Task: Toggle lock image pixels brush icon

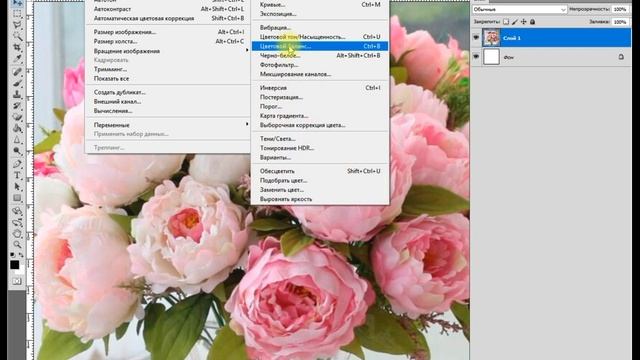Action: 515,22
